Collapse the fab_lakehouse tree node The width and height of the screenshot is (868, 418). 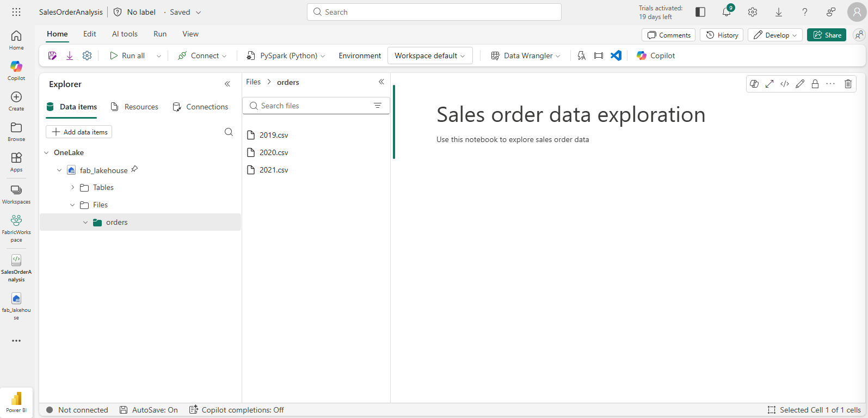[x=59, y=170]
